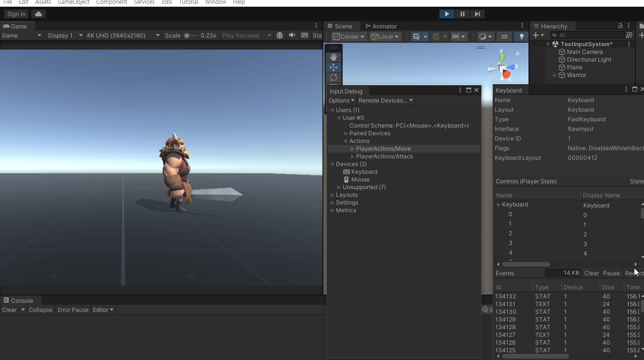644x360 pixels.
Task: Expand Paired Devices node
Action: click(x=346, y=133)
